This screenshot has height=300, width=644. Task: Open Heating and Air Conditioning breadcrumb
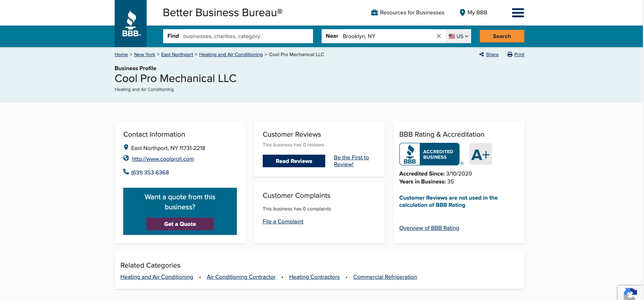(x=231, y=55)
